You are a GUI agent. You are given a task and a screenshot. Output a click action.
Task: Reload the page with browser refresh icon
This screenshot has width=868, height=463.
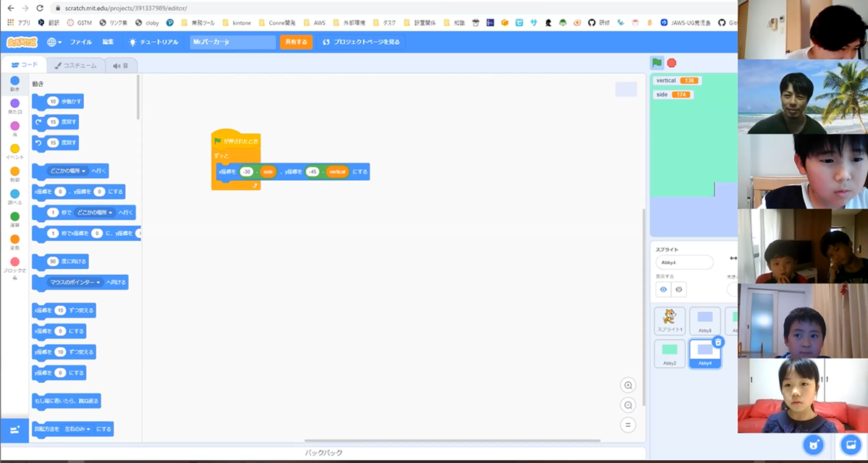tap(41, 8)
